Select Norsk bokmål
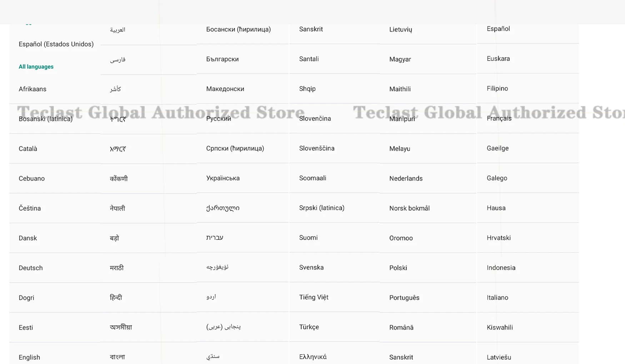 coord(410,208)
